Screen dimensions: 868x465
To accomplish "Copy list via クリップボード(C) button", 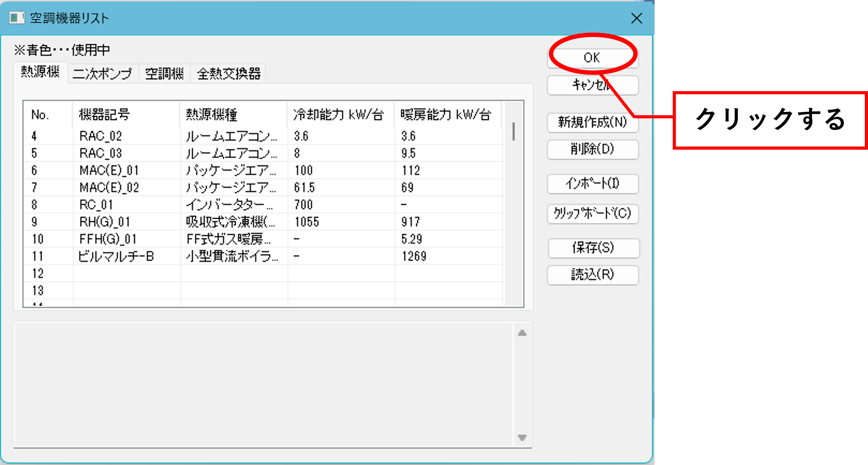I will coord(593,214).
